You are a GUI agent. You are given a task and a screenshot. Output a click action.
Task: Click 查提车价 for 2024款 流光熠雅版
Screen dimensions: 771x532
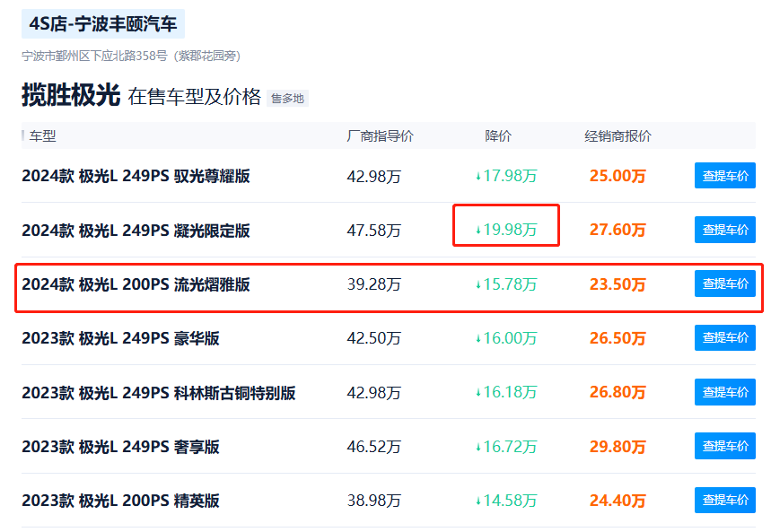coord(725,283)
